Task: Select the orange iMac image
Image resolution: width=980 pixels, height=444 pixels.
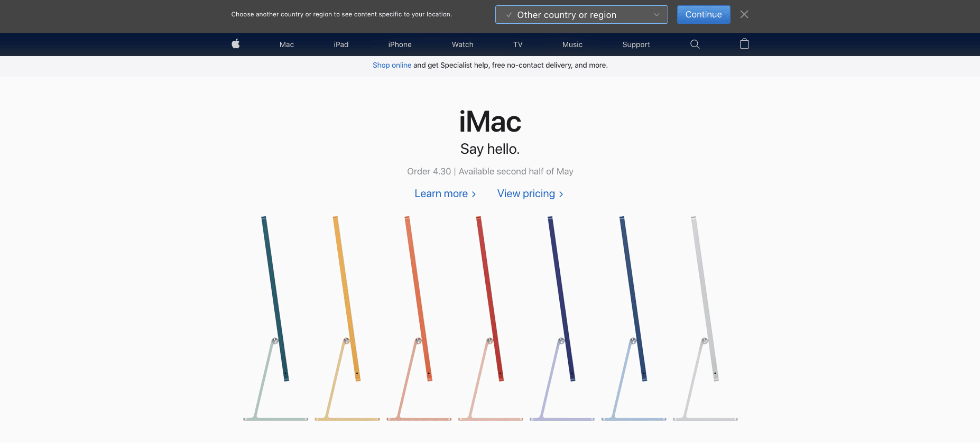Action: (x=419, y=318)
